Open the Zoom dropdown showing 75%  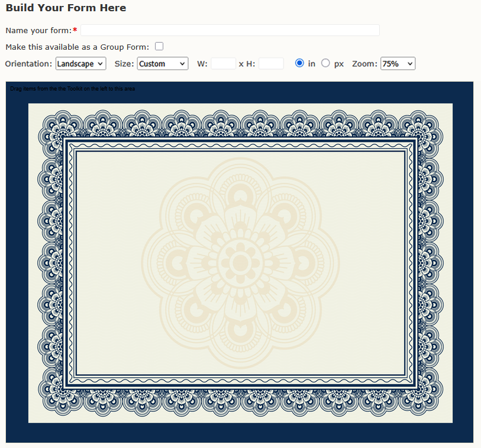point(398,63)
